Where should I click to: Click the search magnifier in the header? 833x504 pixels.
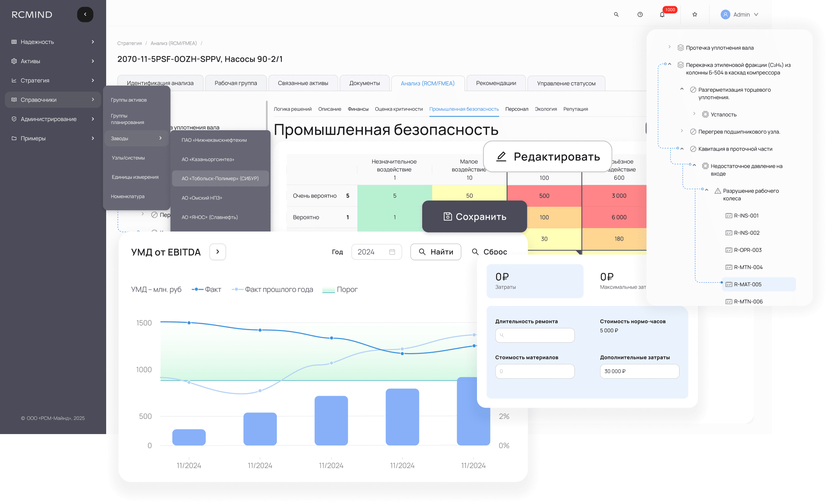point(616,14)
